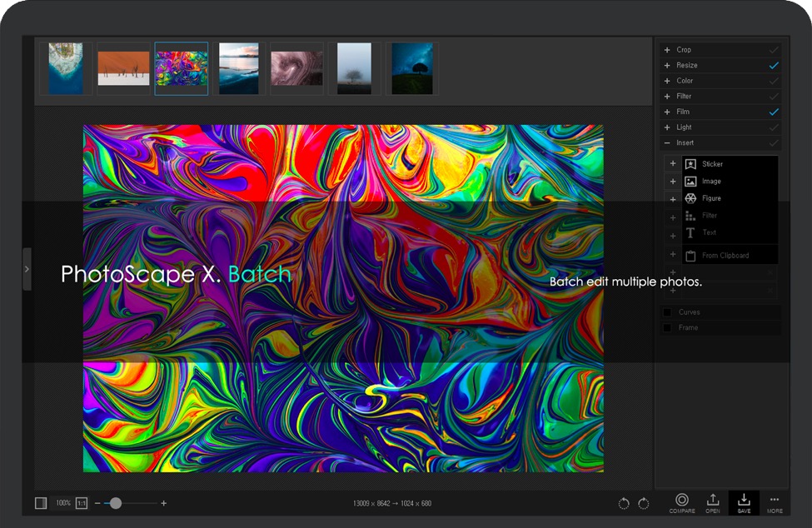812x528 pixels.
Task: Click the 1:1 actual size icon
Action: tap(82, 503)
